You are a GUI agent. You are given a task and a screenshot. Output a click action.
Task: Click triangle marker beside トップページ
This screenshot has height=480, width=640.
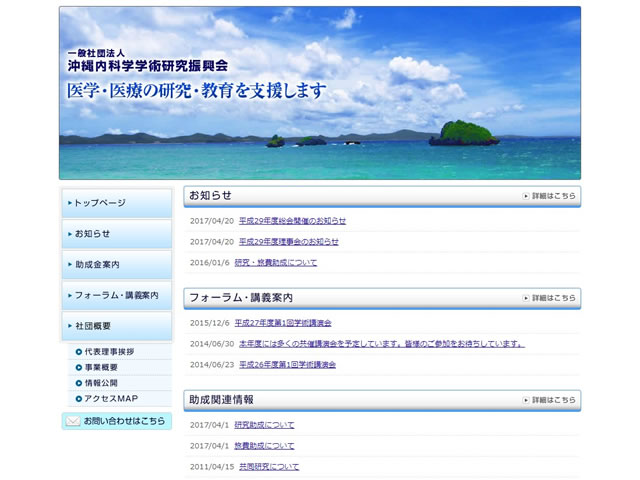[x=70, y=203]
